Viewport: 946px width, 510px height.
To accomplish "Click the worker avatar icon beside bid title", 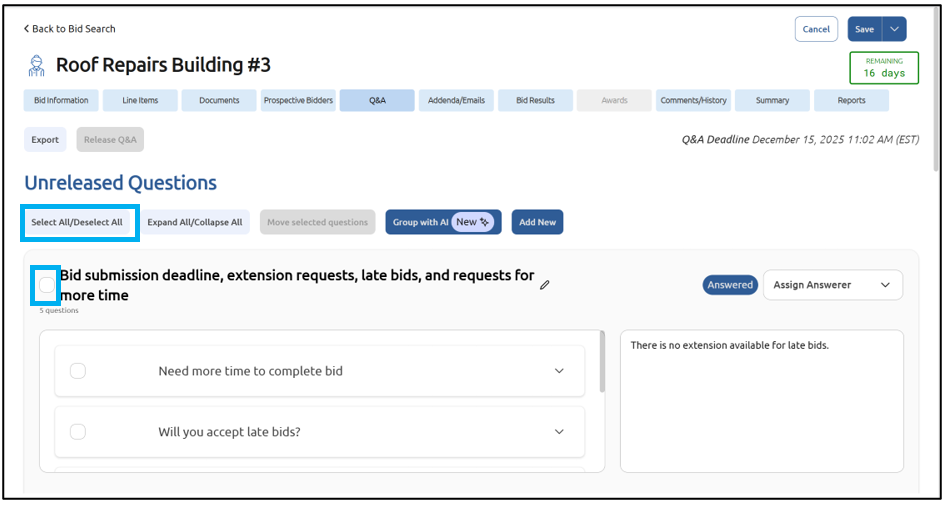I will click(36, 66).
